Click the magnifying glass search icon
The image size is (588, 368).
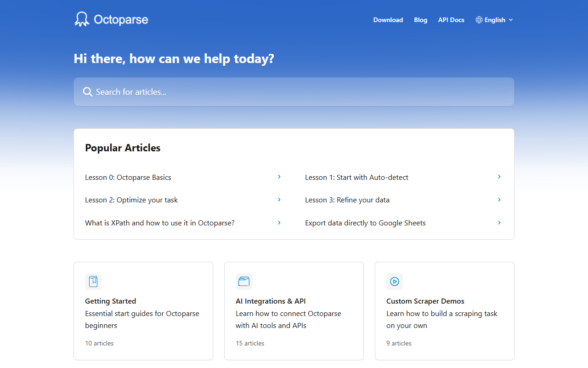(x=88, y=92)
